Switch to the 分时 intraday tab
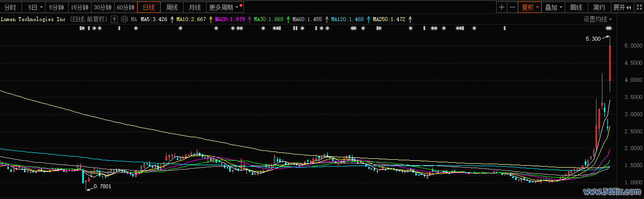 tap(10, 7)
